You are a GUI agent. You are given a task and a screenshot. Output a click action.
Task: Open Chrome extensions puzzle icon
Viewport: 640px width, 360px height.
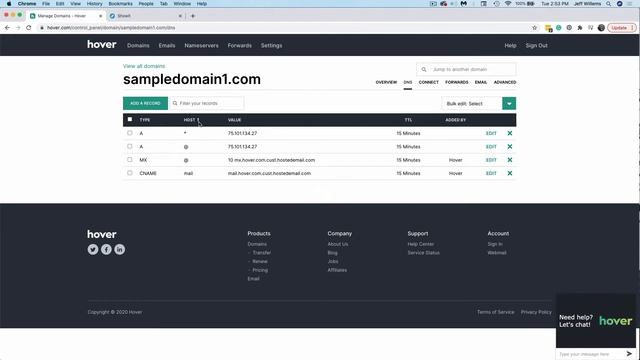[x=580, y=28]
